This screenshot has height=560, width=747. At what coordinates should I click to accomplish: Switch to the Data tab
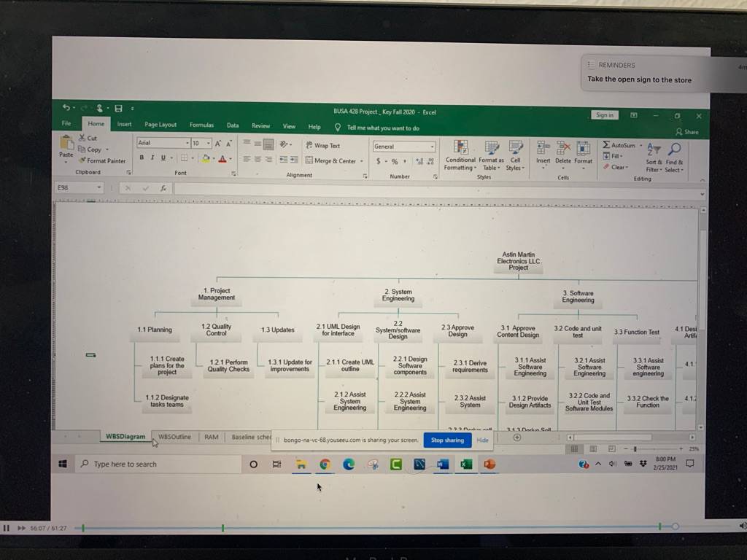click(x=233, y=125)
